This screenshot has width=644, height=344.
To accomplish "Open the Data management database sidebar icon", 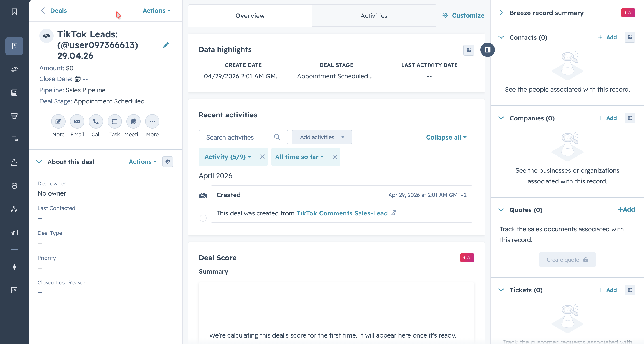I will [x=14, y=186].
